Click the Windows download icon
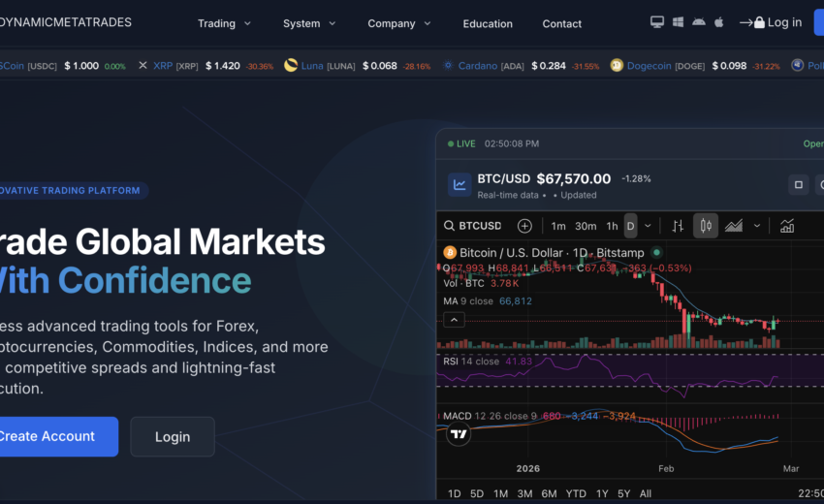This screenshot has width=824, height=504. coord(678,22)
